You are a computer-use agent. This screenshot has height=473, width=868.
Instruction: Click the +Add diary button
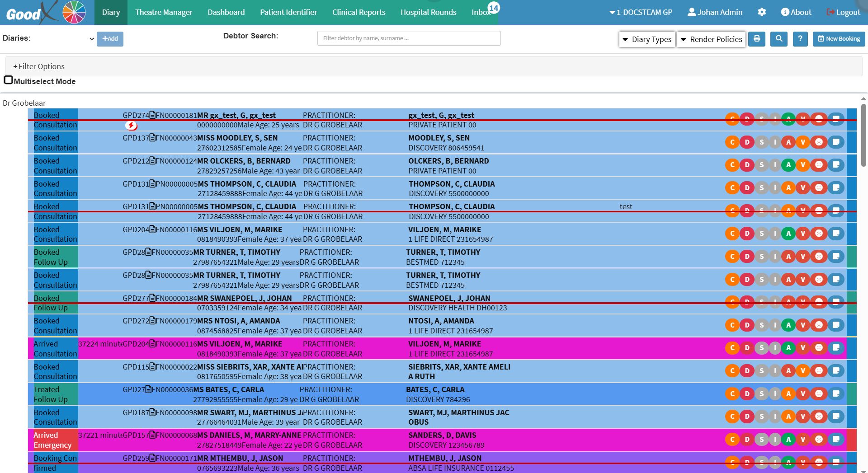click(110, 39)
